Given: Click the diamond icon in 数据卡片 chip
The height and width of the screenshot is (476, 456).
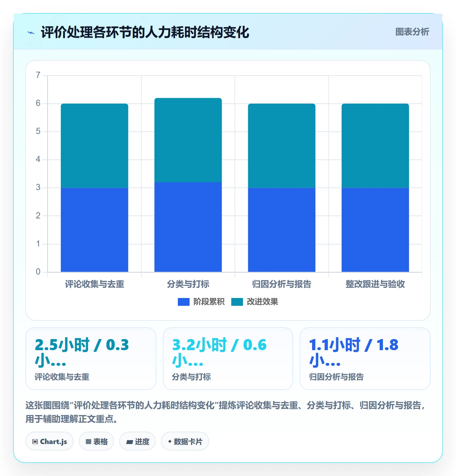Looking at the screenshot, I should tap(170, 441).
